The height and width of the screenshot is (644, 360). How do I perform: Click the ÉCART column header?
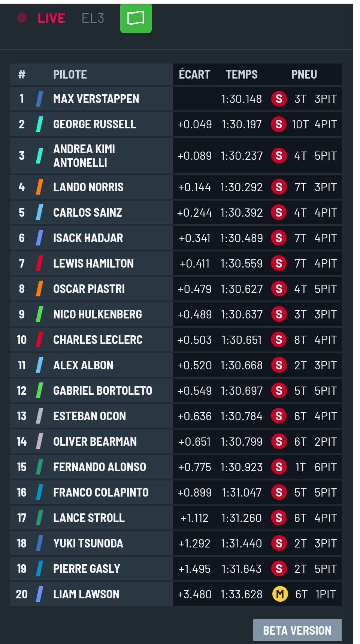tap(194, 74)
